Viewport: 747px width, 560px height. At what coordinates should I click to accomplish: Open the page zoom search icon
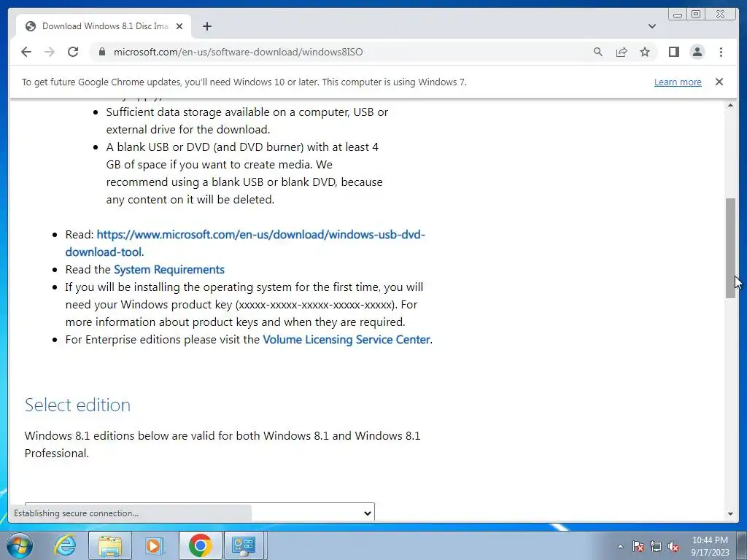[x=598, y=52]
